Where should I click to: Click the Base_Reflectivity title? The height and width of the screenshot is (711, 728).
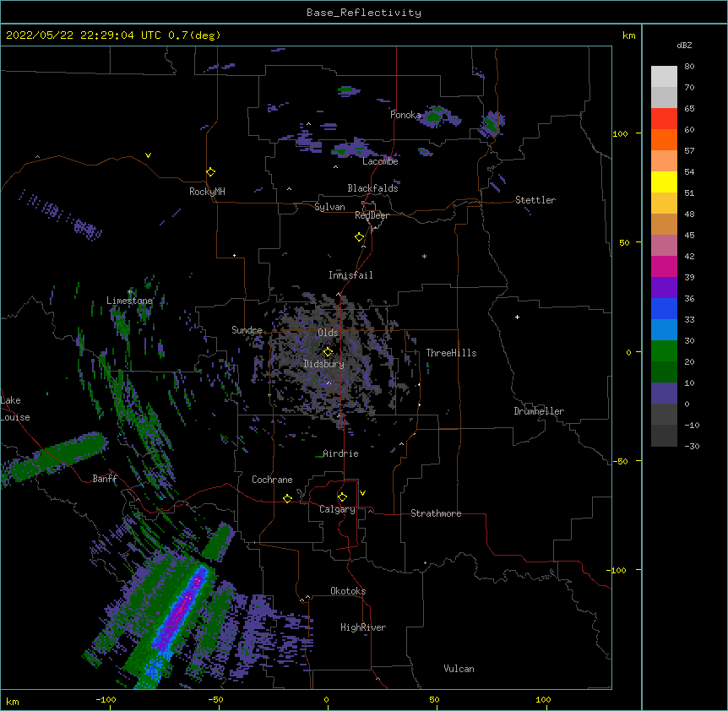(x=364, y=13)
